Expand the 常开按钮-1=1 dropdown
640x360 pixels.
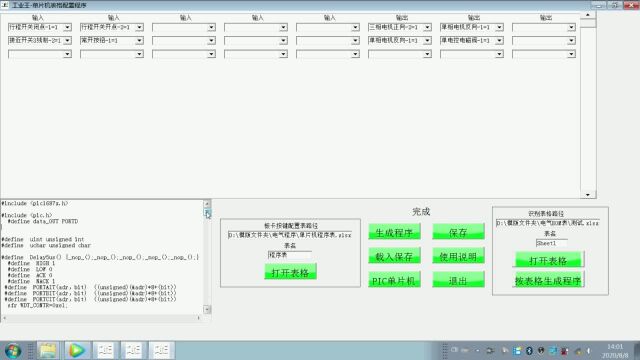tap(139, 40)
